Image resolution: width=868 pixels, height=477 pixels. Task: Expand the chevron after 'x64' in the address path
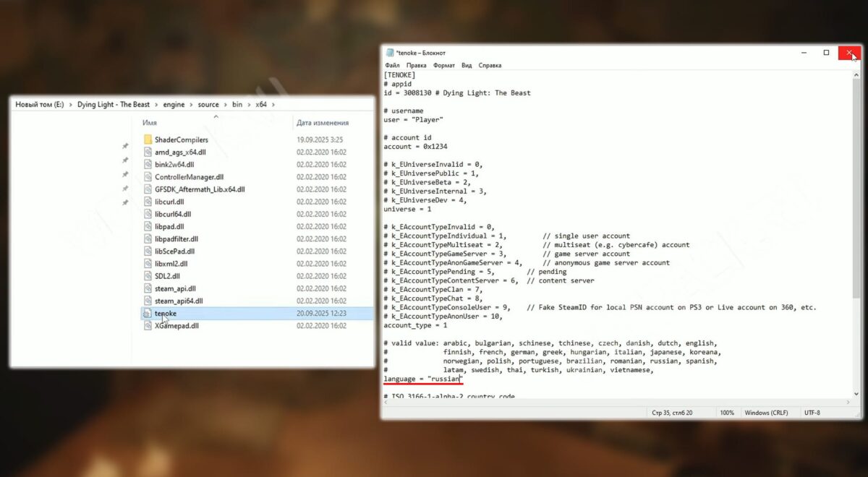pyautogui.click(x=272, y=105)
